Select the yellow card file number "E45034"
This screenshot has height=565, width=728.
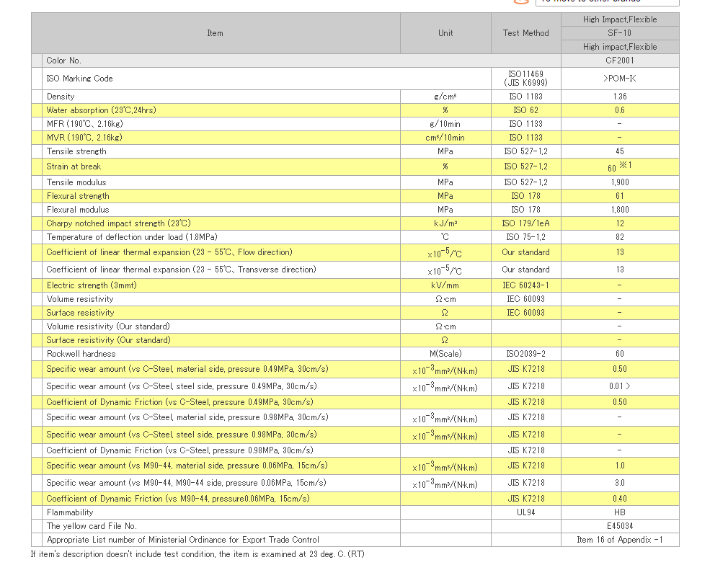click(620, 526)
